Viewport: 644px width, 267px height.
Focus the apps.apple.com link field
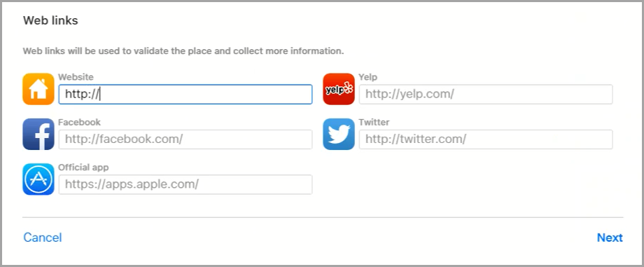pyautogui.click(x=185, y=184)
